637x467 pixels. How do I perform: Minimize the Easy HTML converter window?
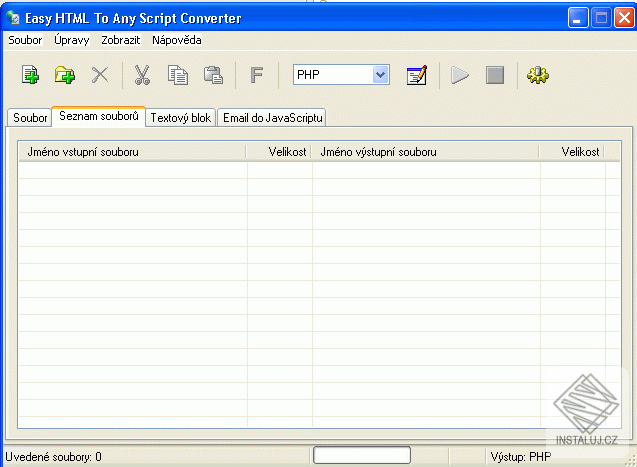(578, 18)
